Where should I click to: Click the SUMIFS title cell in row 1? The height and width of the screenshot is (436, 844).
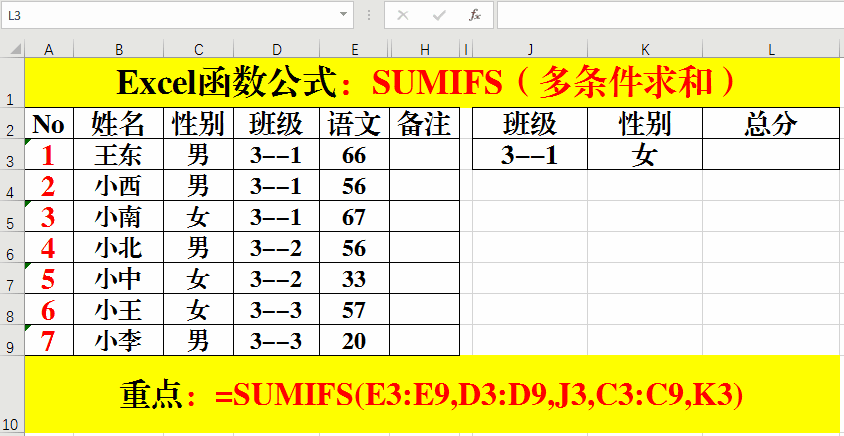tap(432, 83)
